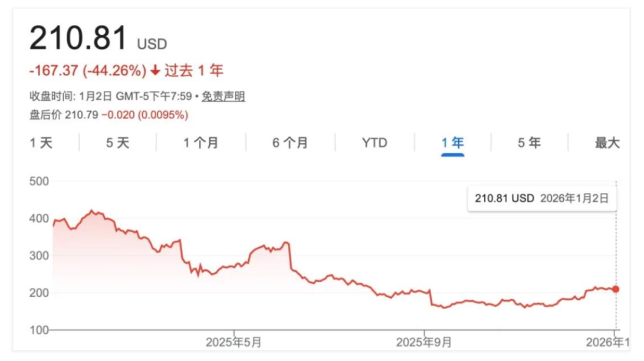Click the USD label beside headline price
644x361 pixels.
coord(152,44)
